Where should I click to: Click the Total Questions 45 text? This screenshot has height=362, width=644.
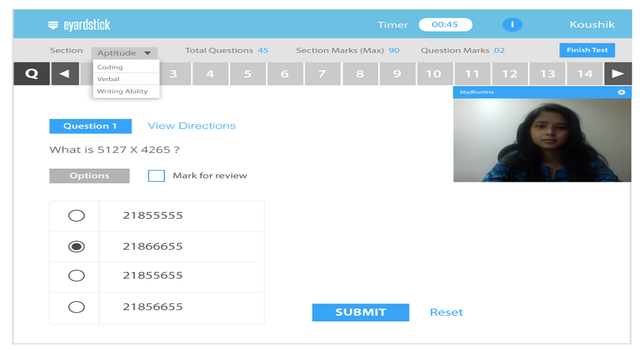226,51
